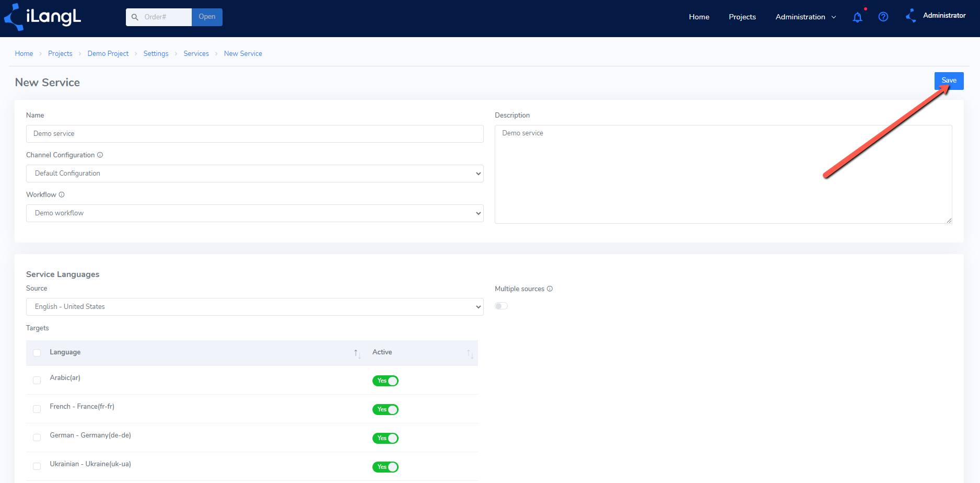
Task: Open the Demo Project breadcrumb link
Action: point(108,54)
